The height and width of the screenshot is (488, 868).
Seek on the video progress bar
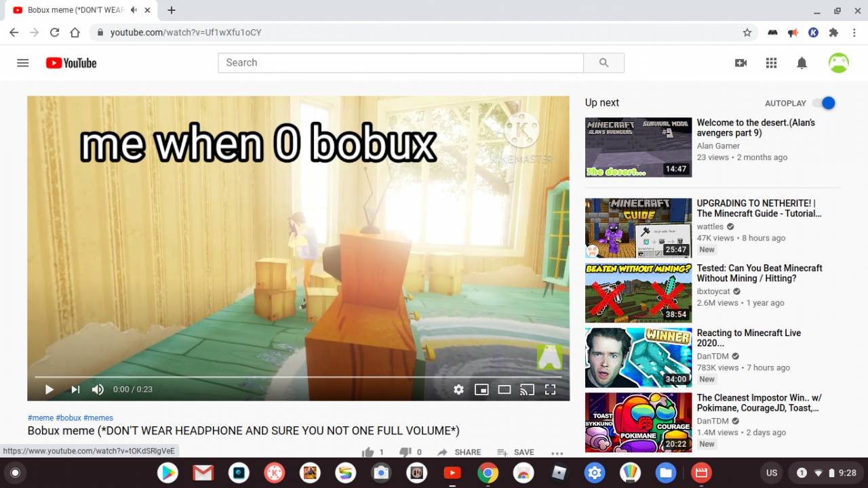click(298, 376)
